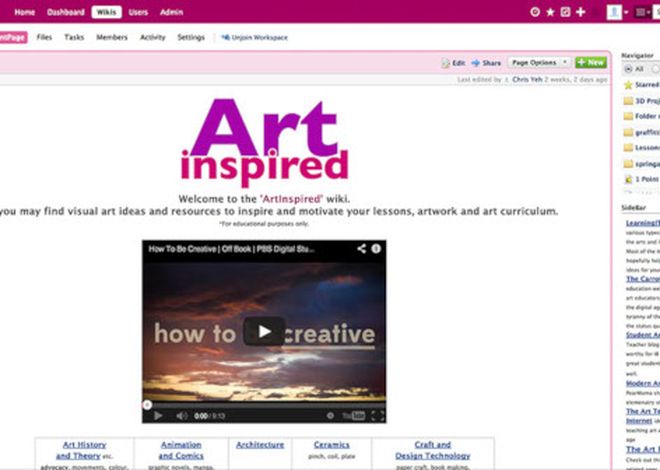Switch to the Settings tab
The height and width of the screenshot is (470, 660).
[191, 37]
